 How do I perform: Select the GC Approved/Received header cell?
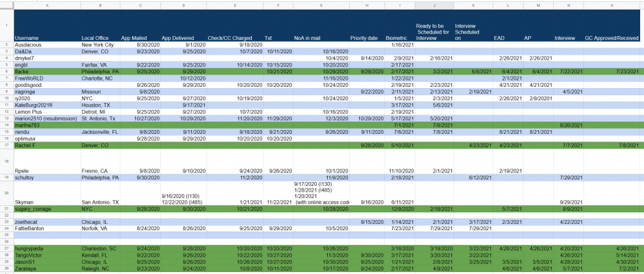coord(613,25)
